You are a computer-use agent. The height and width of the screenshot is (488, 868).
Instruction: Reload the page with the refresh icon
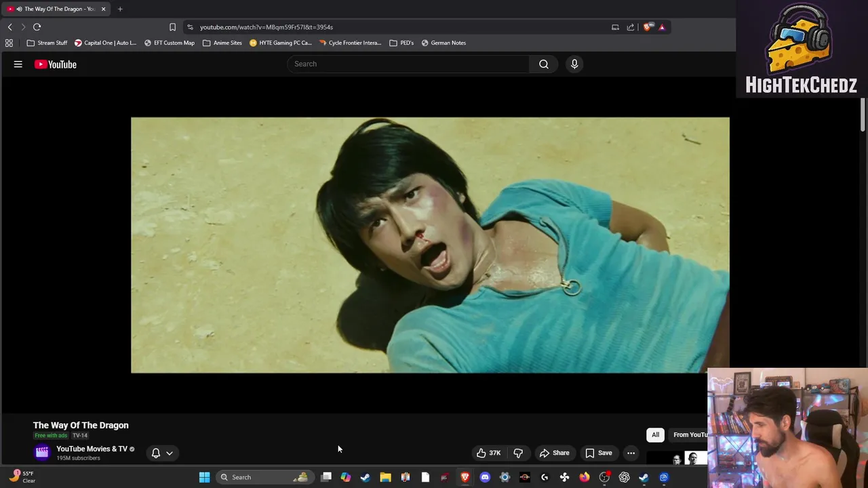click(37, 27)
